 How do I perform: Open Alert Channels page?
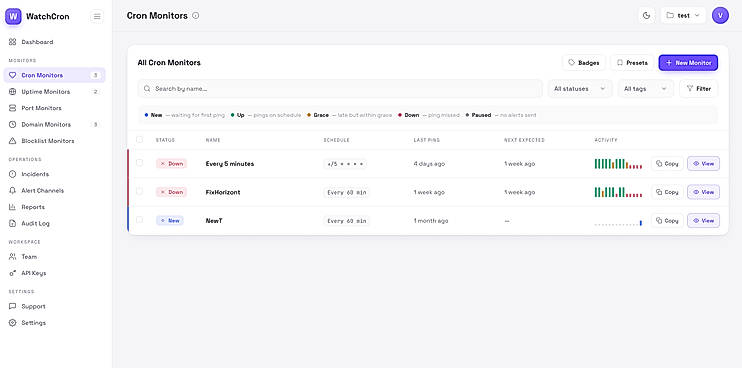click(x=54, y=191)
